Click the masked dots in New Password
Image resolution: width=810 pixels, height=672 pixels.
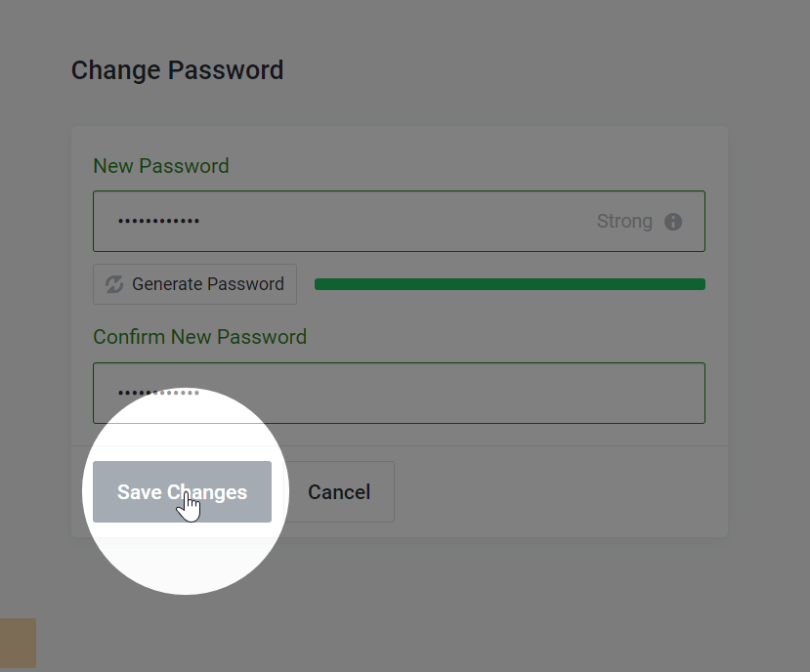point(158,221)
